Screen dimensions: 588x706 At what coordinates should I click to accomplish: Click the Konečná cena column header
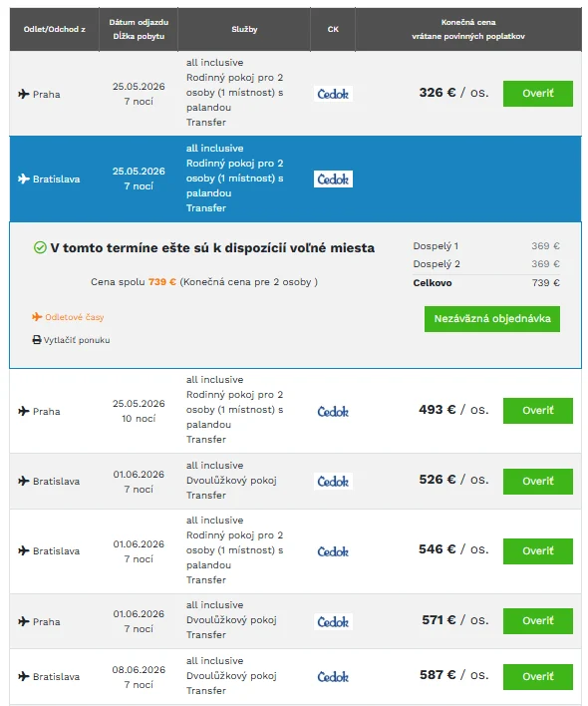pyautogui.click(x=468, y=29)
